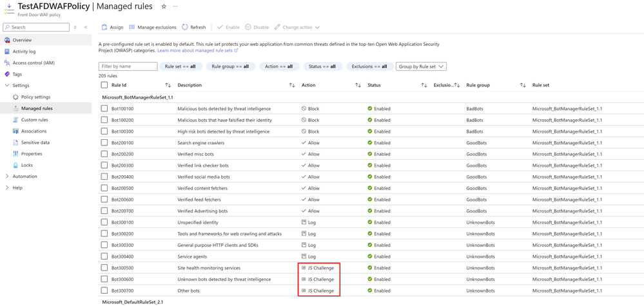Click the Enabled status of Bot100200
Screen dimensions: 644x306
(379, 120)
